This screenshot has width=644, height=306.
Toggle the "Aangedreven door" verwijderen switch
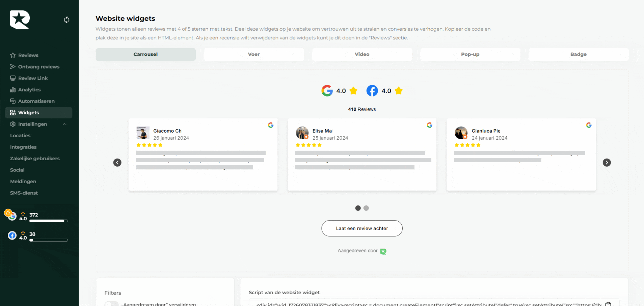111,304
